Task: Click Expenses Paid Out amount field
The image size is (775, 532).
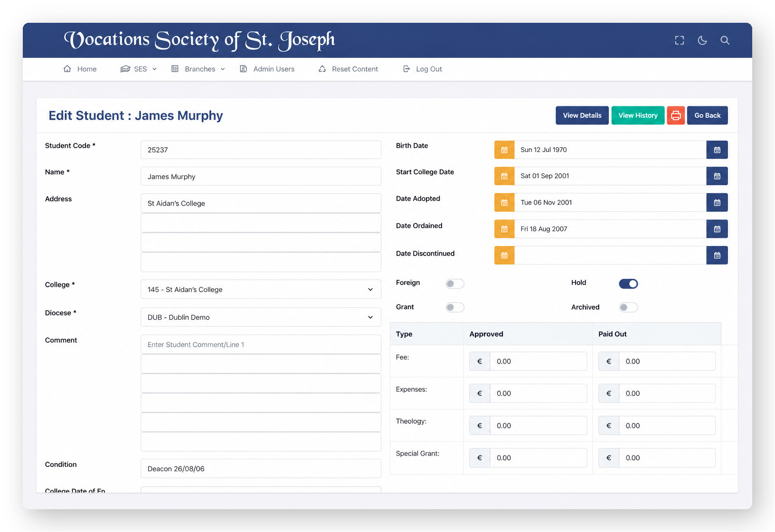Action: 667,393
